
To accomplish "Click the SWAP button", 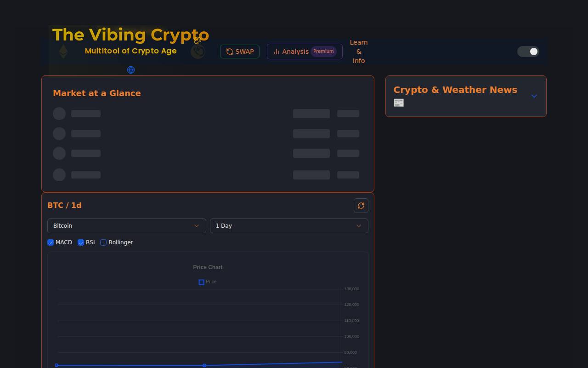I will coord(240,52).
